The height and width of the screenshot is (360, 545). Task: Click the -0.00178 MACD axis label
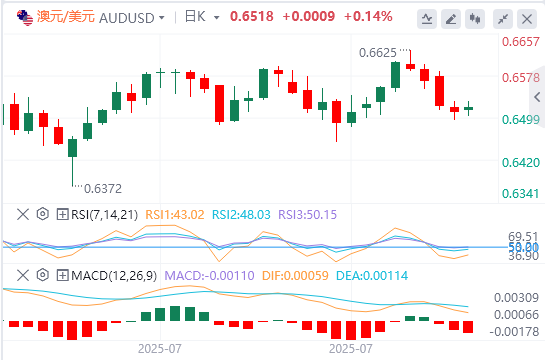point(514,332)
